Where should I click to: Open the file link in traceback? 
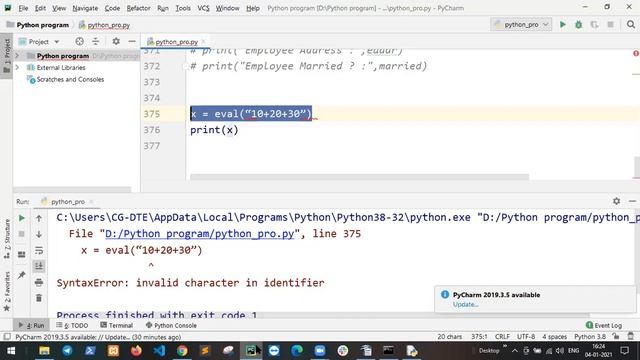200,234
